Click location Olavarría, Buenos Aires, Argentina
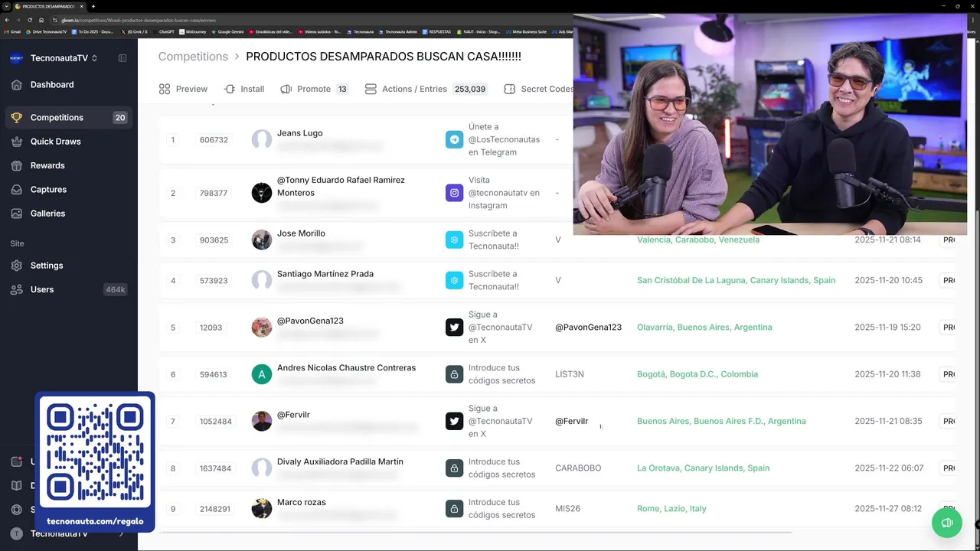Screen dimensions: 980x551 [704, 328]
